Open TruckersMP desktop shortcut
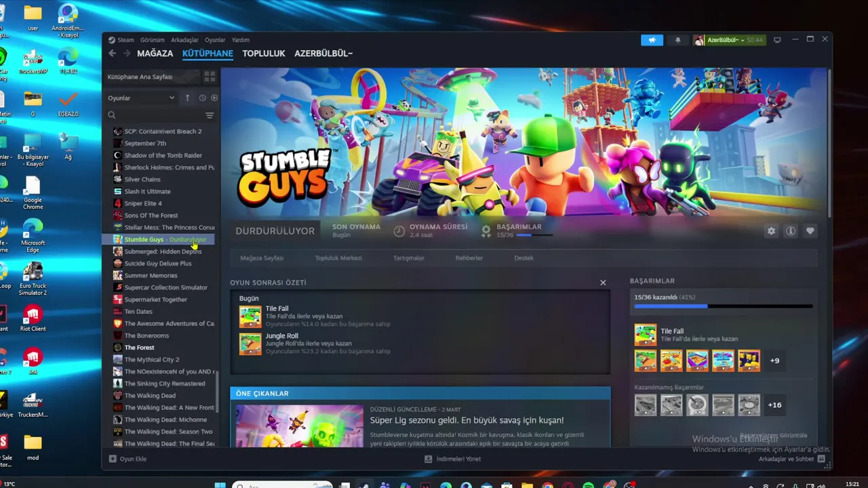This screenshot has width=868, height=488. [33, 61]
